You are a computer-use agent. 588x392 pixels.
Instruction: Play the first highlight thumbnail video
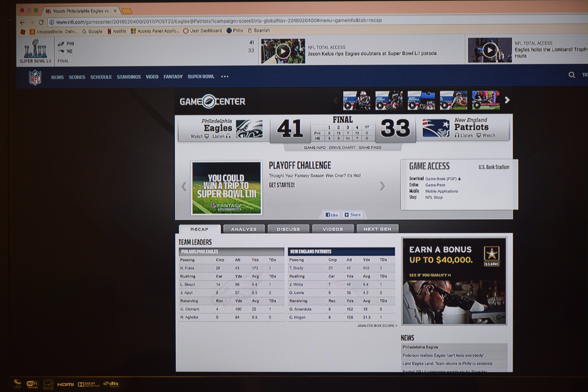(x=357, y=101)
